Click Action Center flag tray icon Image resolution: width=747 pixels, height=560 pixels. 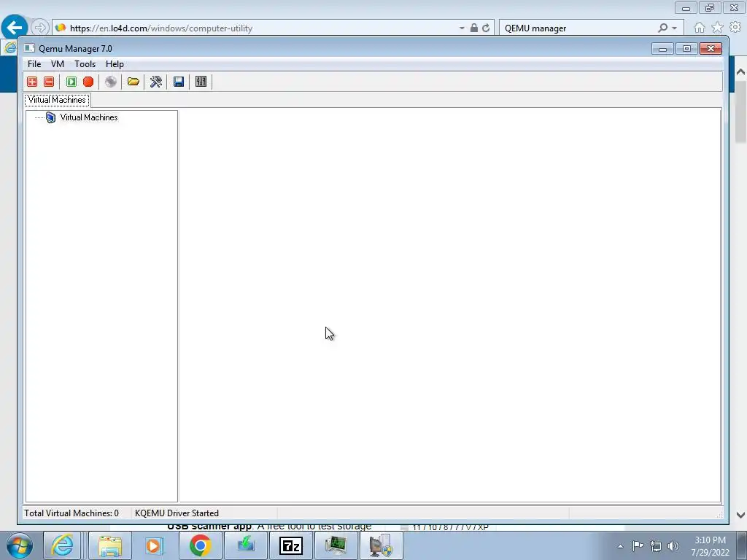(638, 546)
